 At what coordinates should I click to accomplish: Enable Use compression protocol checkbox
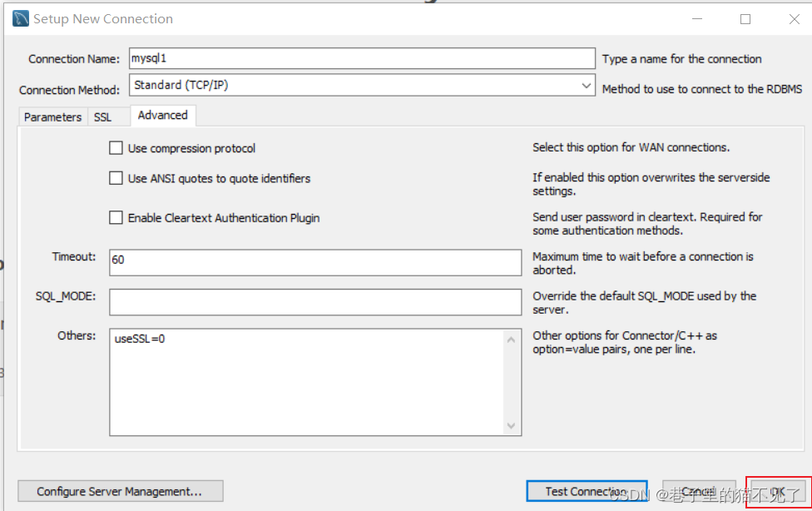116,148
